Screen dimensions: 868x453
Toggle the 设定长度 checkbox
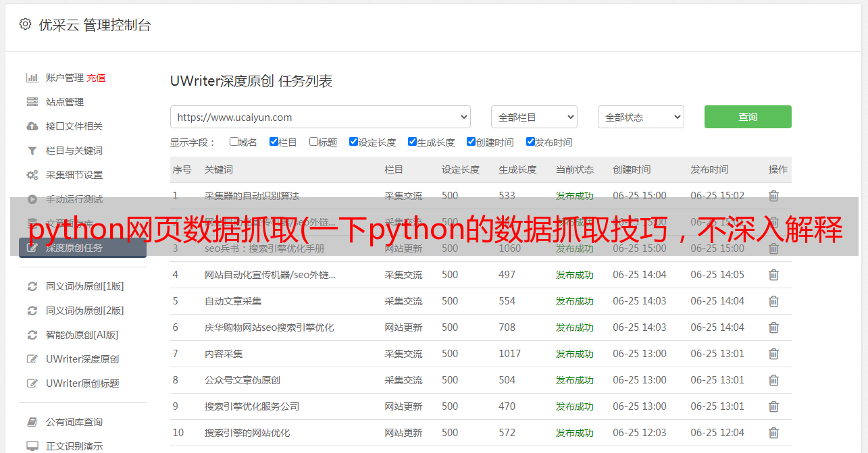point(353,142)
